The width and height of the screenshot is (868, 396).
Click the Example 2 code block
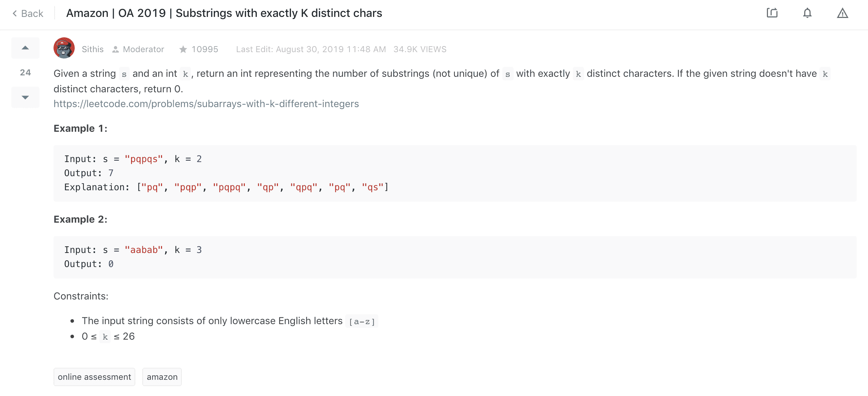[x=454, y=257]
